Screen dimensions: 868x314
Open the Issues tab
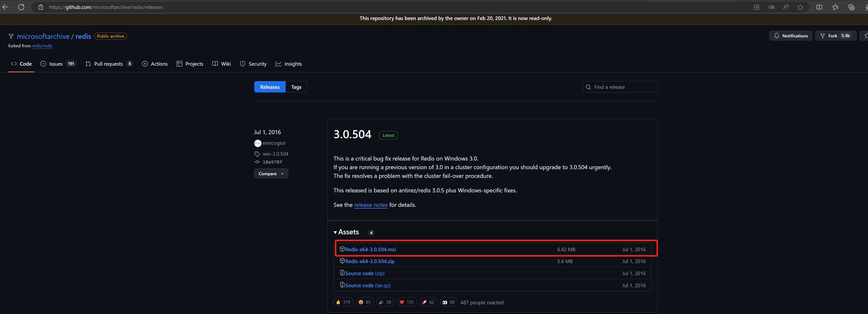point(58,64)
